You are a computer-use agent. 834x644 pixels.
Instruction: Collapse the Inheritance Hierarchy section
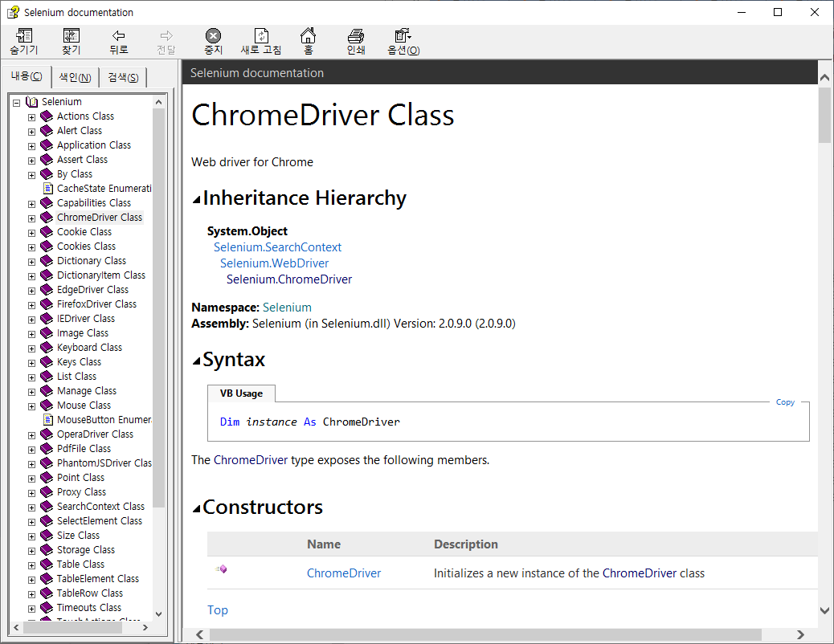(197, 199)
